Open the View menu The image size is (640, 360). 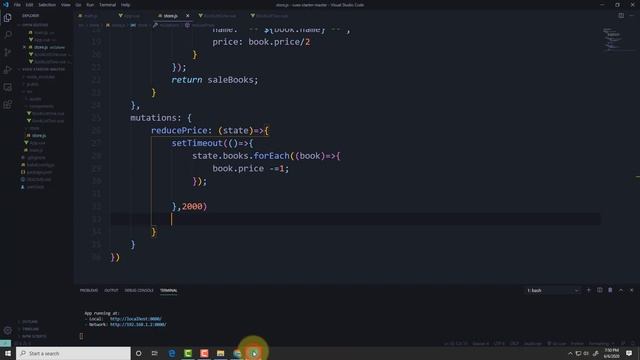66,5
